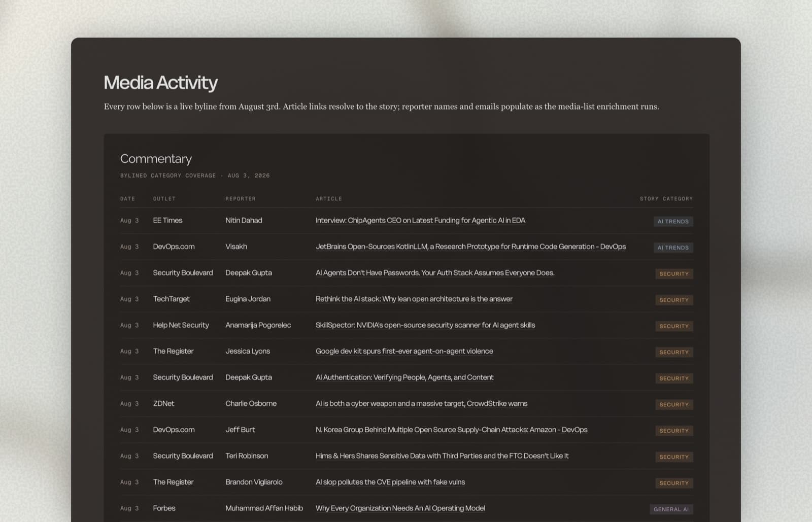Viewport: 812px width, 522px height.
Task: Open the CrowdStrike cyber weapon article
Action: point(421,404)
